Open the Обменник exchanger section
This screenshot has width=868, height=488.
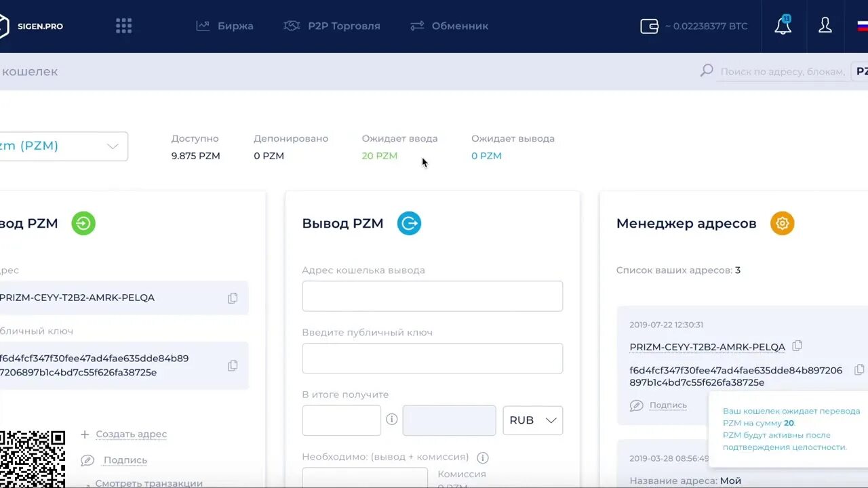460,26
